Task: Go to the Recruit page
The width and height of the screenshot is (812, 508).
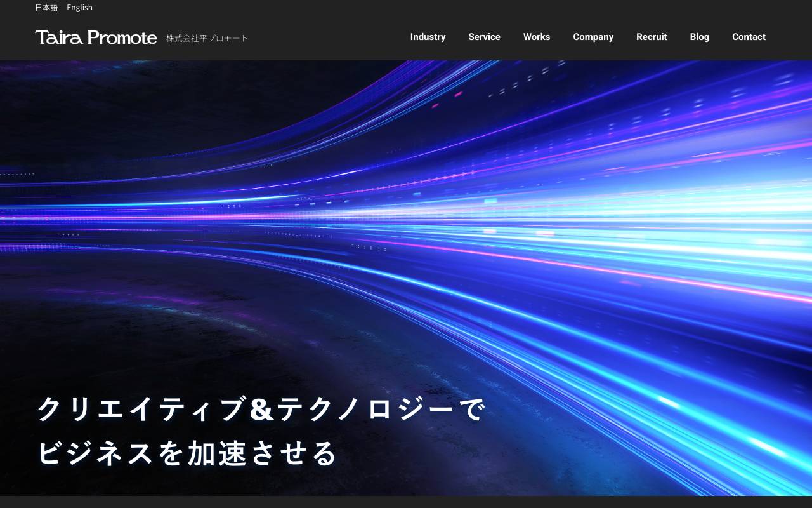Action: click(x=652, y=37)
